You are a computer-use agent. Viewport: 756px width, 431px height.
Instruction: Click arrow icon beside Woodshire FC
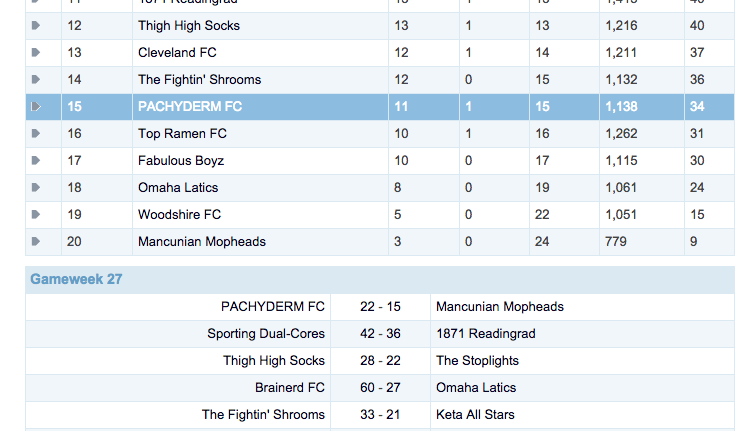pyautogui.click(x=36, y=215)
